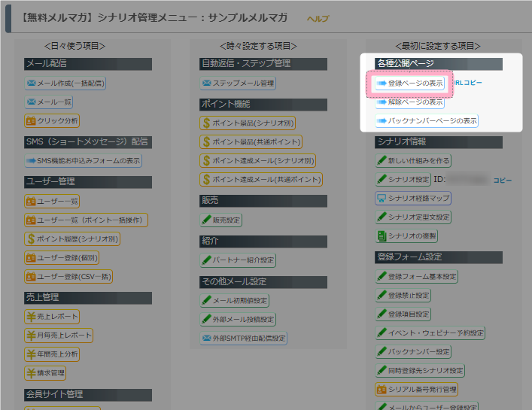Open クリック分析 analysis button
This screenshot has height=410, width=532.
pyautogui.click(x=52, y=120)
